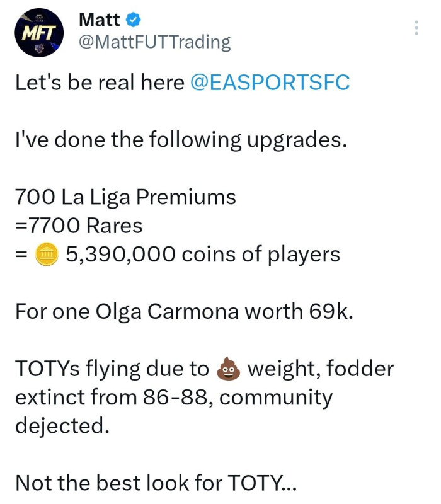The height and width of the screenshot is (504, 441).
Task: Click the blue verified badge
Action: point(133,20)
